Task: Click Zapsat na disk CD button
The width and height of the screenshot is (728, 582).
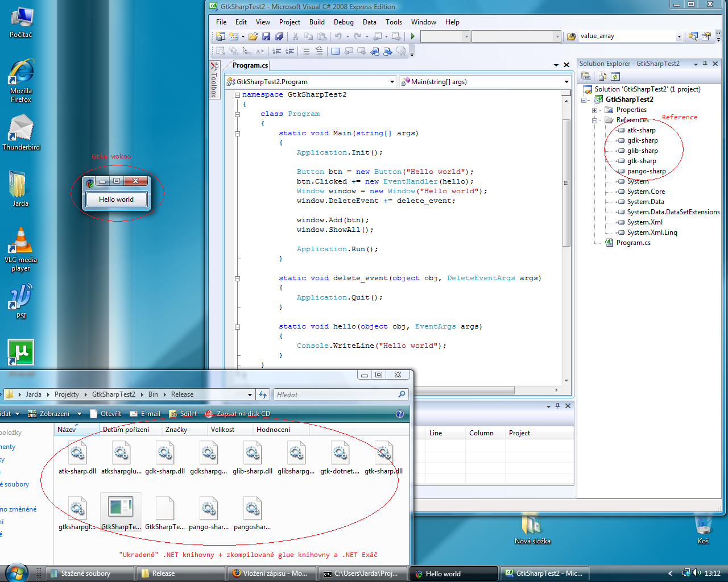Action: click(x=238, y=414)
